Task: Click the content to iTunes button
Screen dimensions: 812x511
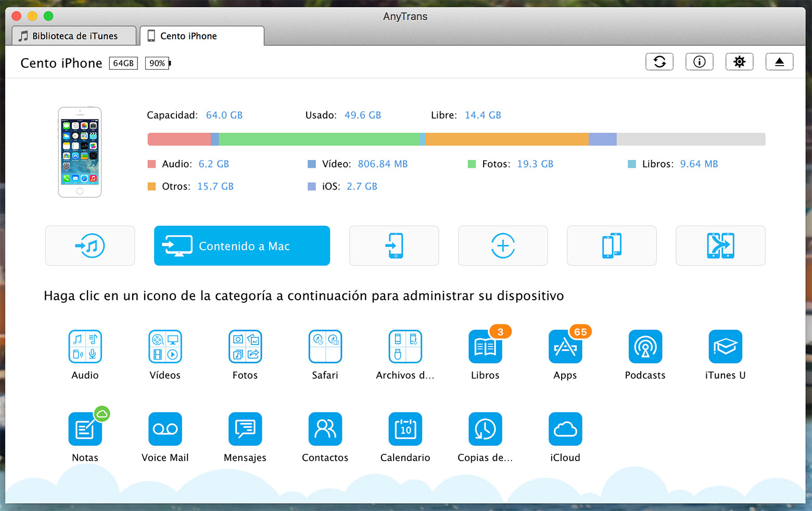Action: (90, 246)
